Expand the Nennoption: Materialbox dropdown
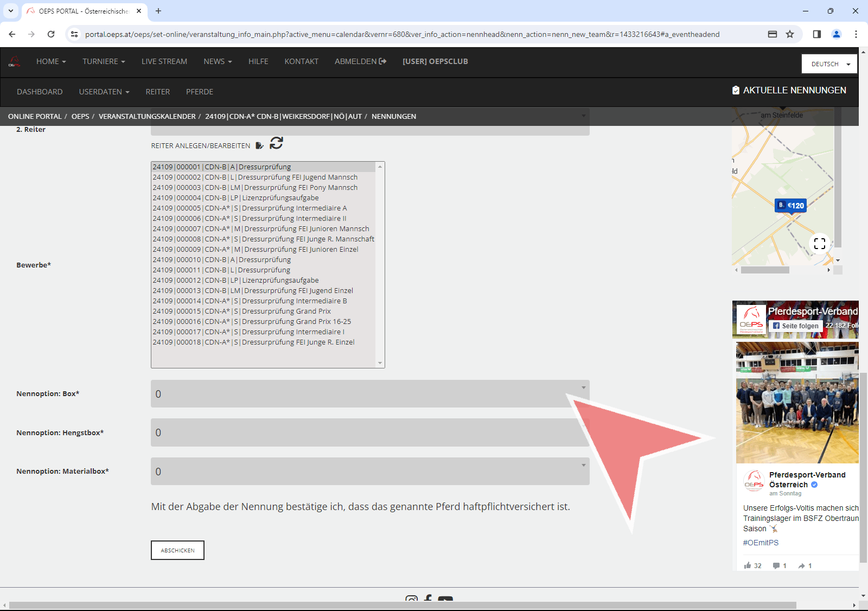Screen dimensions: 868x611 369,472
